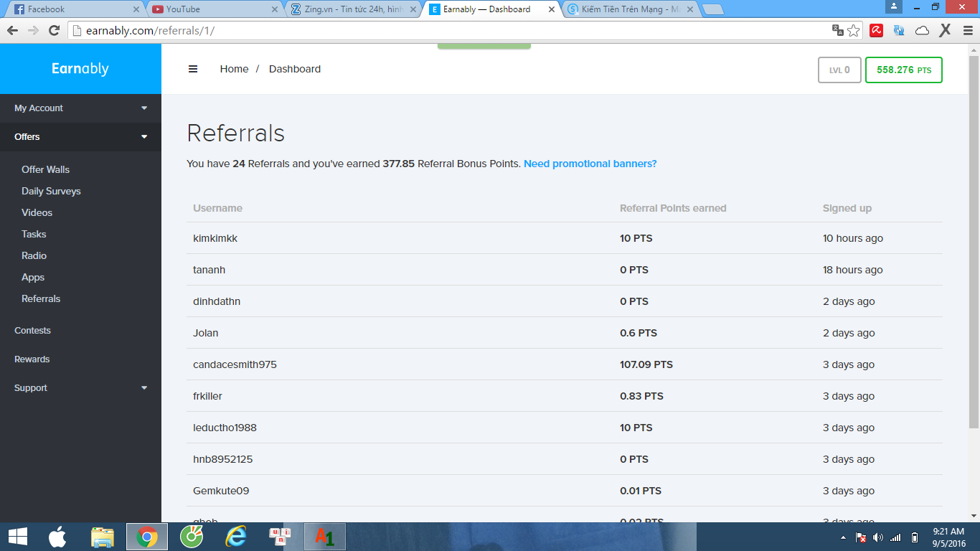
Task: Click the flag action center tray icon
Action: (x=861, y=537)
